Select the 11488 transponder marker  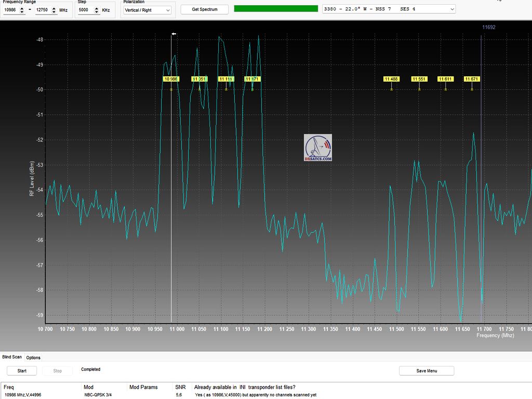coord(391,79)
